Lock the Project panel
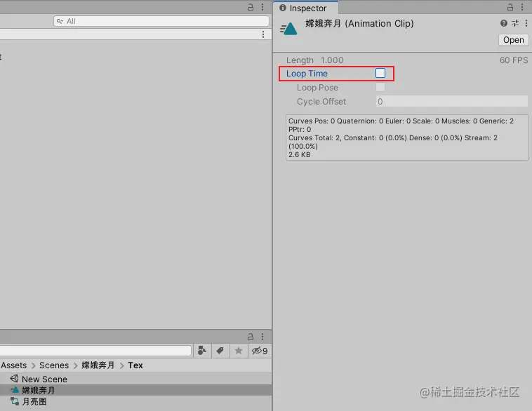532x411 pixels. click(251, 337)
